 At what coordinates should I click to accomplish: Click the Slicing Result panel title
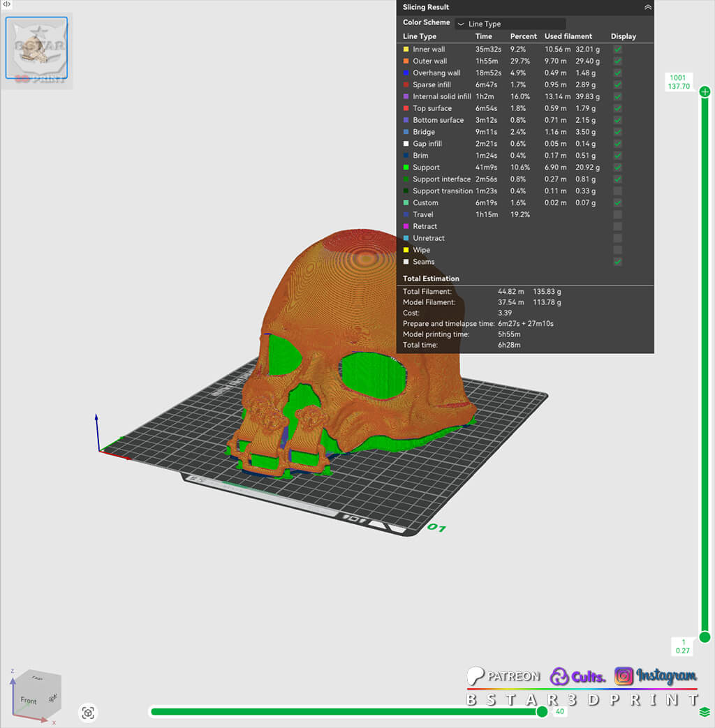(x=426, y=7)
